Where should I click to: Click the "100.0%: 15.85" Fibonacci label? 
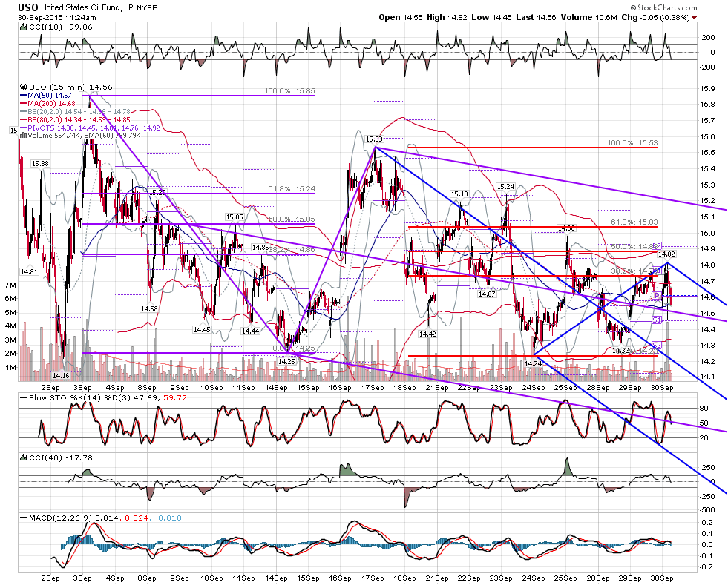[289, 91]
